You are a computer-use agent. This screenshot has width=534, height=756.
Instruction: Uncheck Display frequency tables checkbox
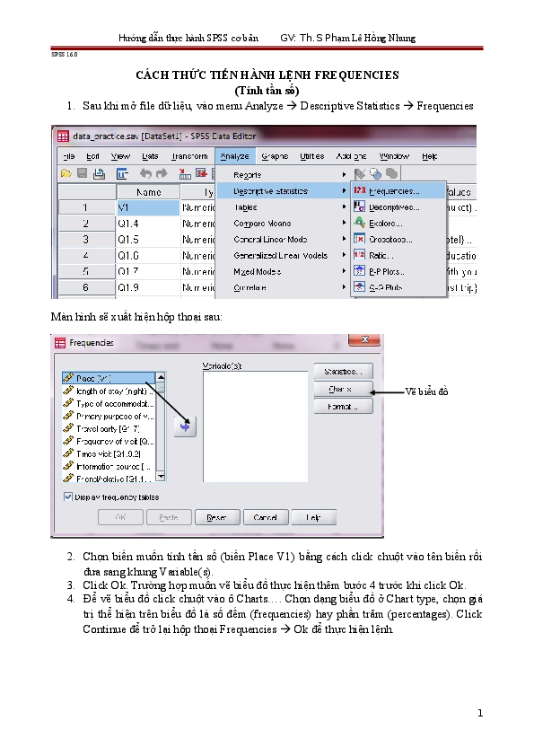(x=68, y=497)
